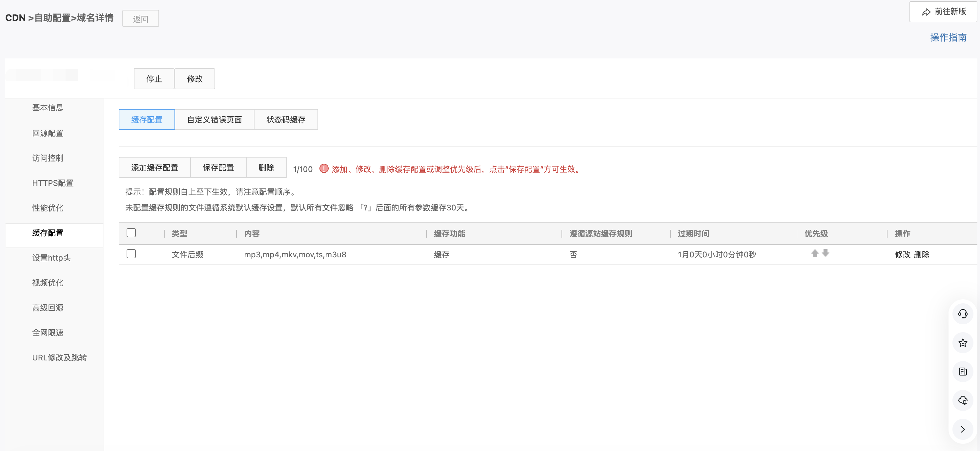Open the document notes sidebar icon
Screen dimensions: 980x451
pyautogui.click(x=963, y=372)
